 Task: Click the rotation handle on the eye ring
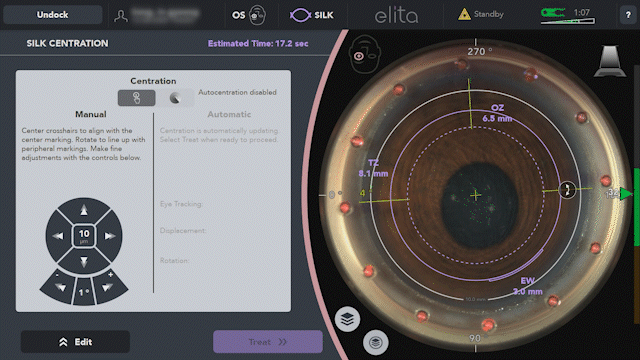point(567,190)
